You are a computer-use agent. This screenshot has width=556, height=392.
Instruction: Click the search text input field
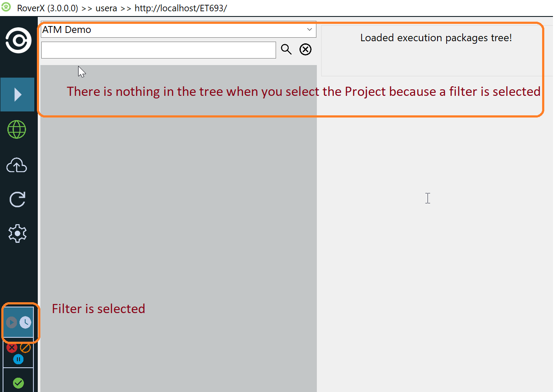[x=158, y=50]
